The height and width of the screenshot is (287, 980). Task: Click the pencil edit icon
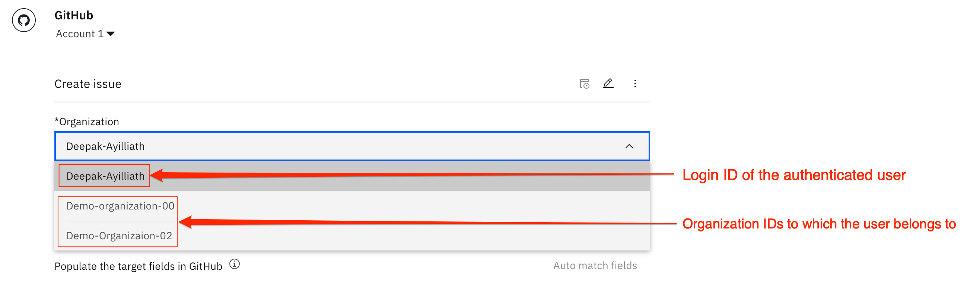click(x=608, y=83)
